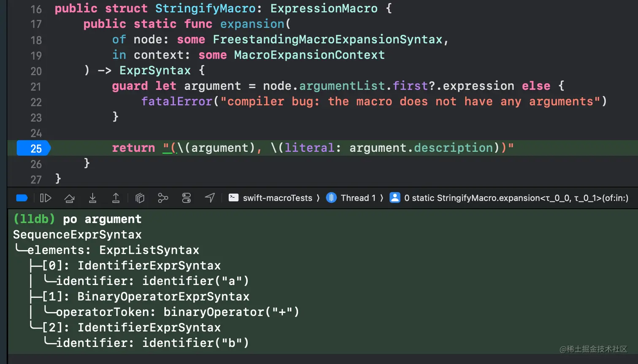Image resolution: width=638 pixels, height=364 pixels.
Task: Click line number 18 in the gutter
Action: coord(36,40)
